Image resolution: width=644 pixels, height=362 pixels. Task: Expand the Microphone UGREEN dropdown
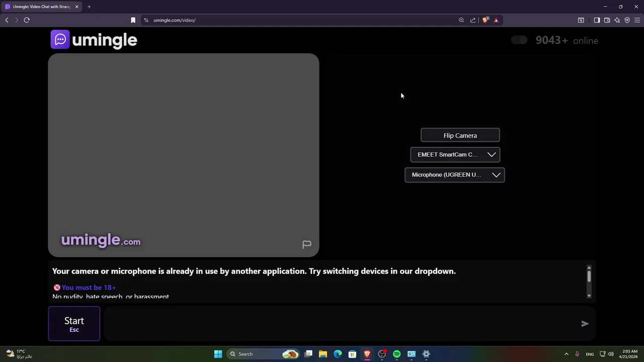(x=455, y=175)
